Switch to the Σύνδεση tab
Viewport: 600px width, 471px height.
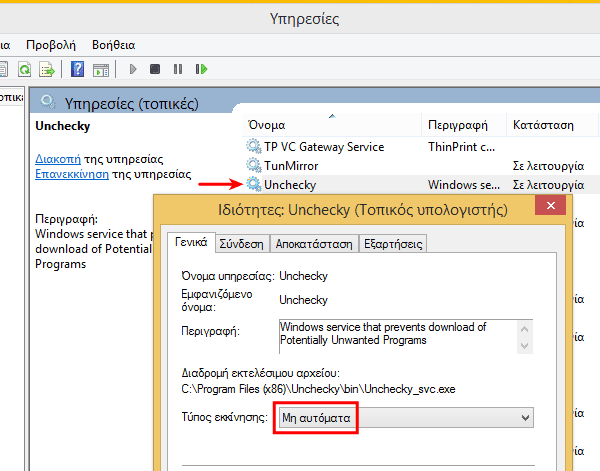[241, 244]
